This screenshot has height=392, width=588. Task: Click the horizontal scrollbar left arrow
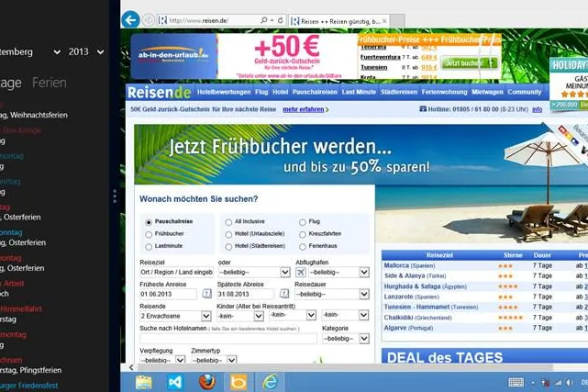(x=131, y=367)
